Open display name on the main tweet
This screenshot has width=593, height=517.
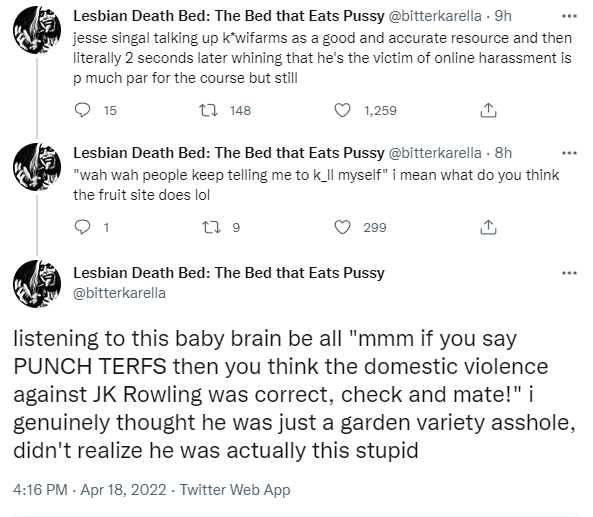[229, 273]
